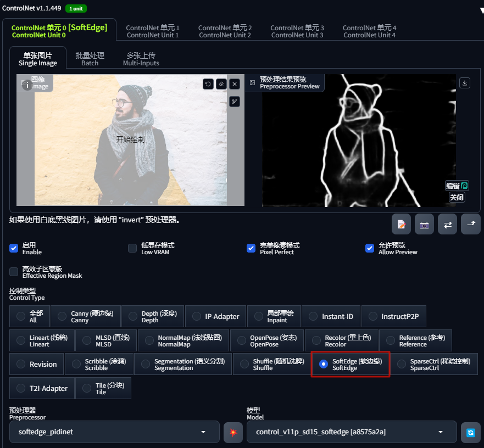This screenshot has width=484, height=448.
Task: Click the green 1 unit badge
Action: point(76,8)
